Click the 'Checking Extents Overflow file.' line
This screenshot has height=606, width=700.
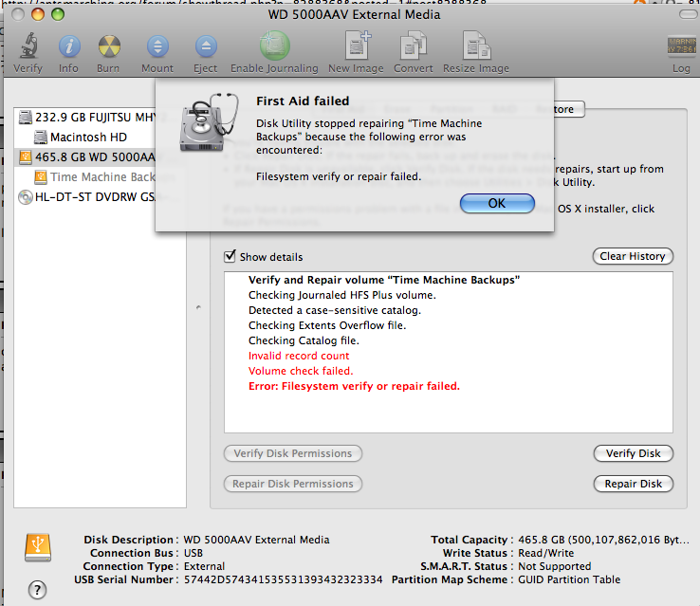[327, 325]
